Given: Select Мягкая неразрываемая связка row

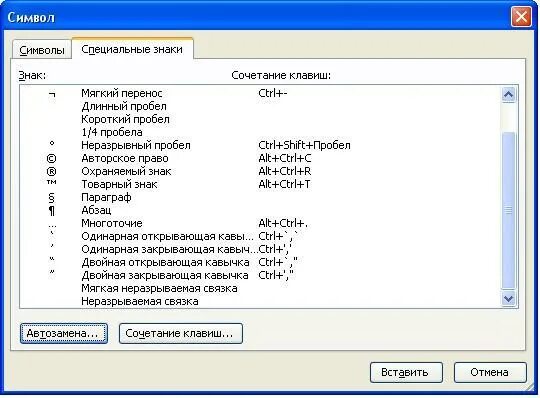Looking at the screenshot, I should coord(260,288).
